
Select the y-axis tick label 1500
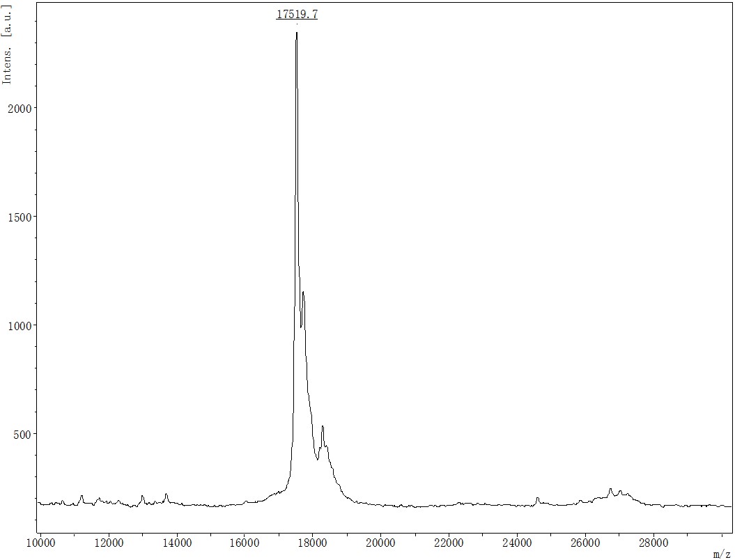tap(21, 217)
